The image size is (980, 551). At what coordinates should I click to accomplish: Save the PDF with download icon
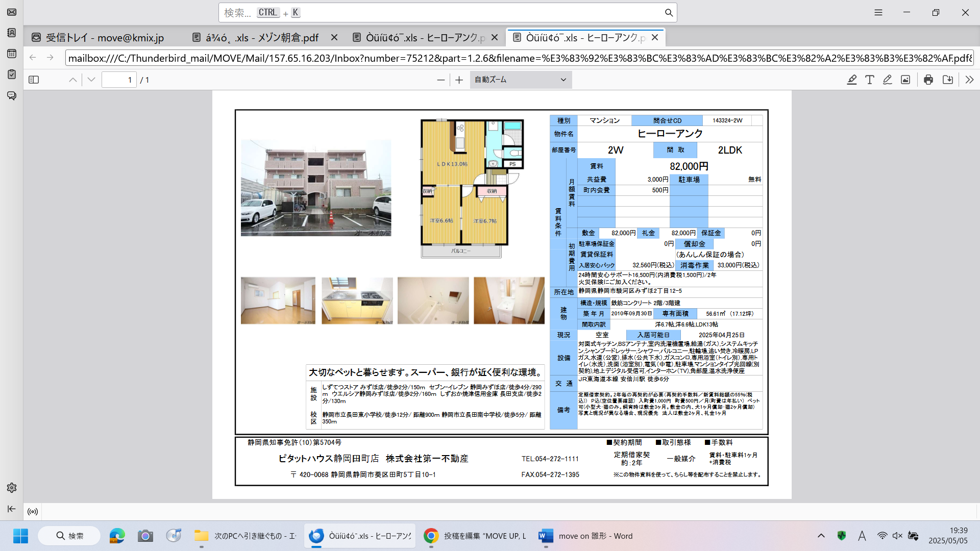click(947, 80)
